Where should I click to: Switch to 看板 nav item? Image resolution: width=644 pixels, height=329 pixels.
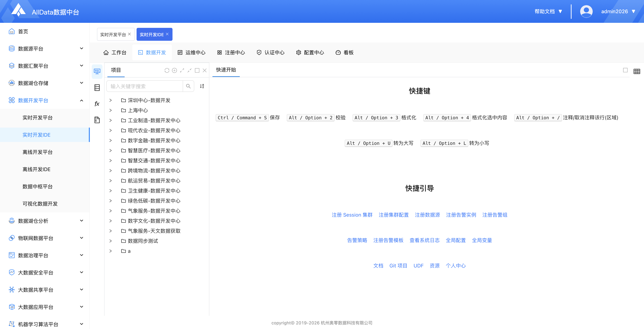345,52
